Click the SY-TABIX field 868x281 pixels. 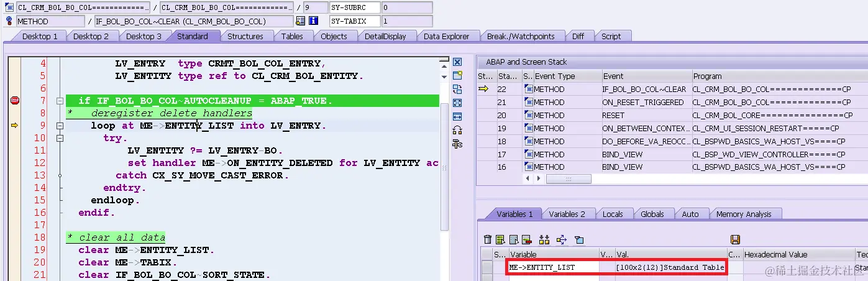(x=354, y=21)
